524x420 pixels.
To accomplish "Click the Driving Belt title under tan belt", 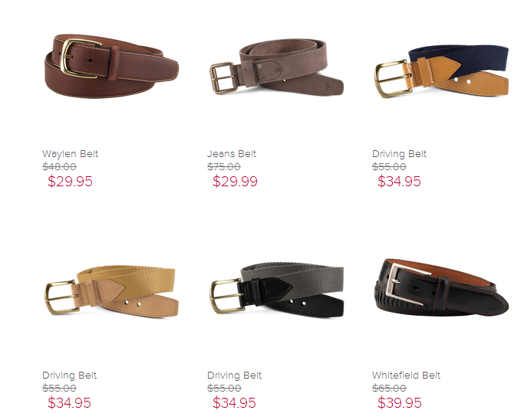I will point(70,376).
